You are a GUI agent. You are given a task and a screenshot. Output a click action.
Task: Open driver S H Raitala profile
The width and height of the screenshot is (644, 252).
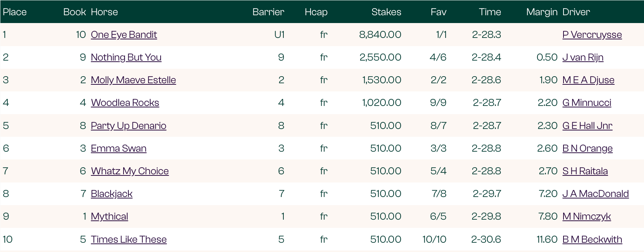585,171
